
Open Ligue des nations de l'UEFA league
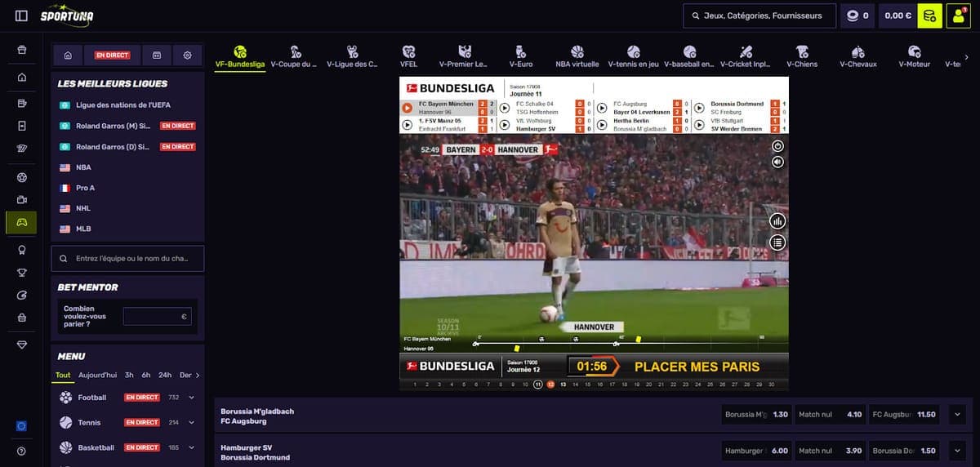[123, 105]
